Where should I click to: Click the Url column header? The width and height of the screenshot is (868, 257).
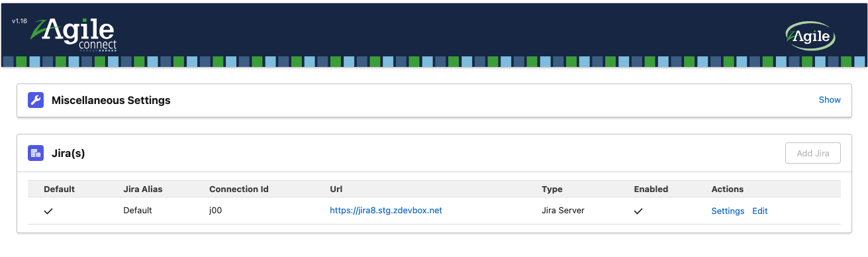[336, 189]
